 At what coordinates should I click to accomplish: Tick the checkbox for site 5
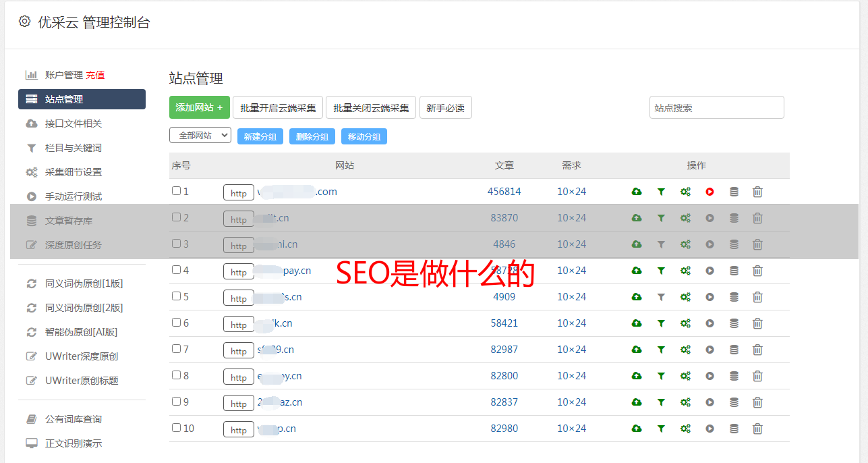click(176, 296)
